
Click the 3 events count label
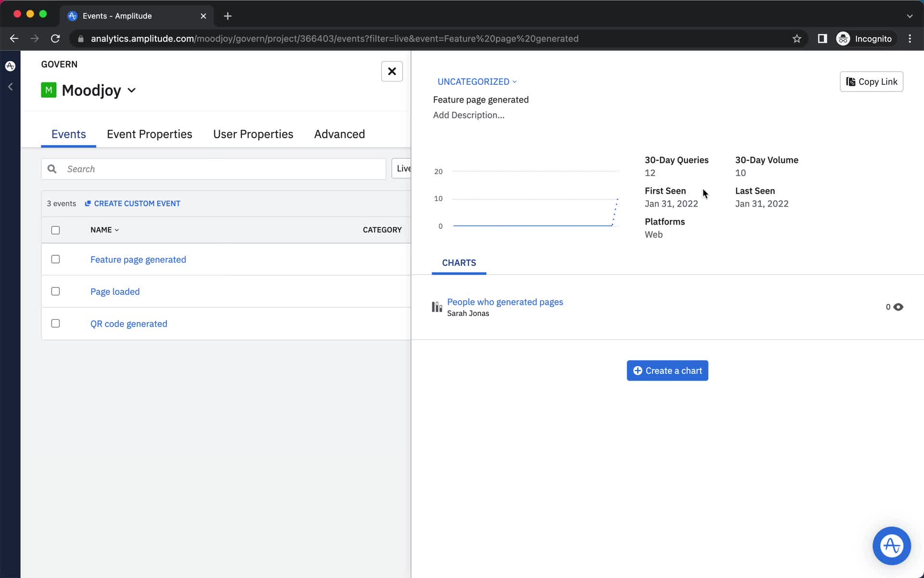pos(61,204)
